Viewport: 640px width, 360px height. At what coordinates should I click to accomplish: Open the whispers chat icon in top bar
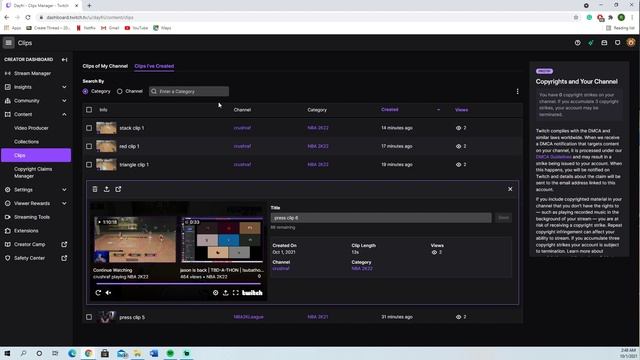[x=618, y=43]
